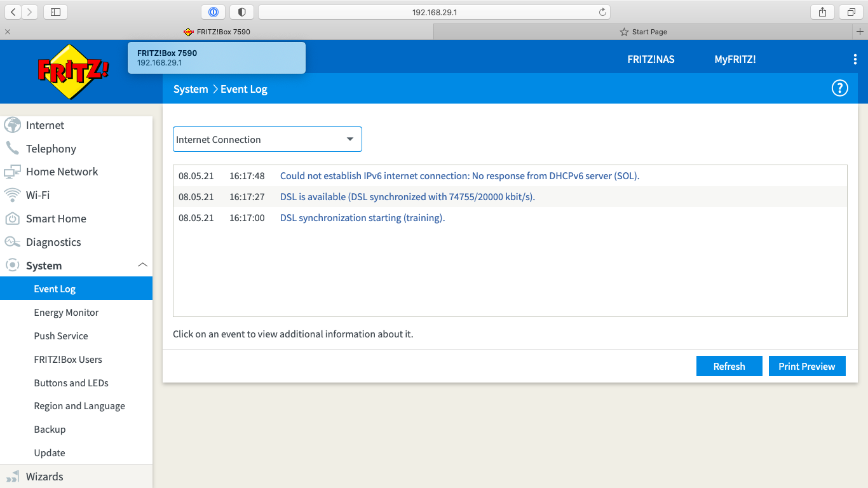
Task: Open the MyFRITZ! menu item
Action: 735,59
